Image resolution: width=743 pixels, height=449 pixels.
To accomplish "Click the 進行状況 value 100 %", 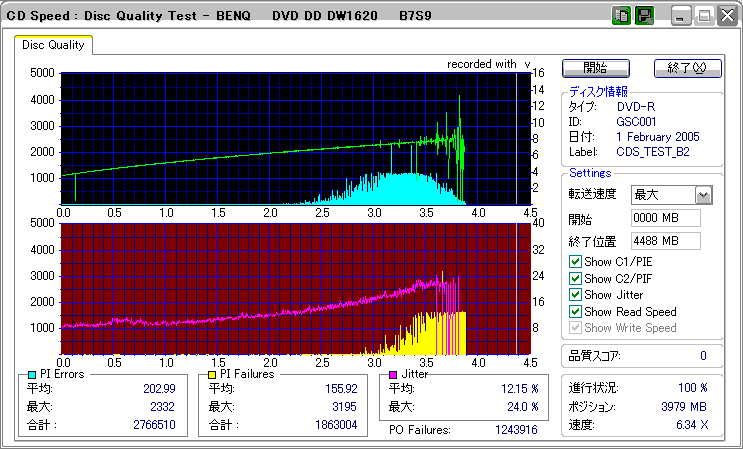I will (x=693, y=388).
